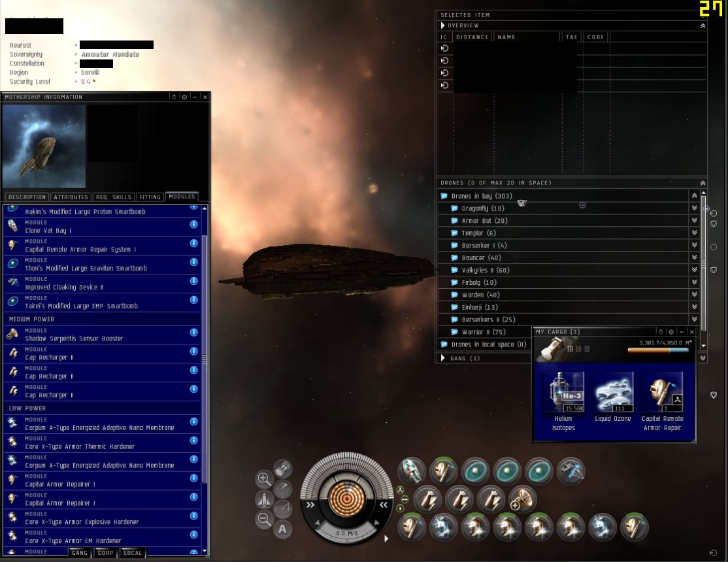Open the Armor Bot (20) row dropdown chevron
Image resolution: width=728 pixels, height=562 pixels.
[x=695, y=220]
